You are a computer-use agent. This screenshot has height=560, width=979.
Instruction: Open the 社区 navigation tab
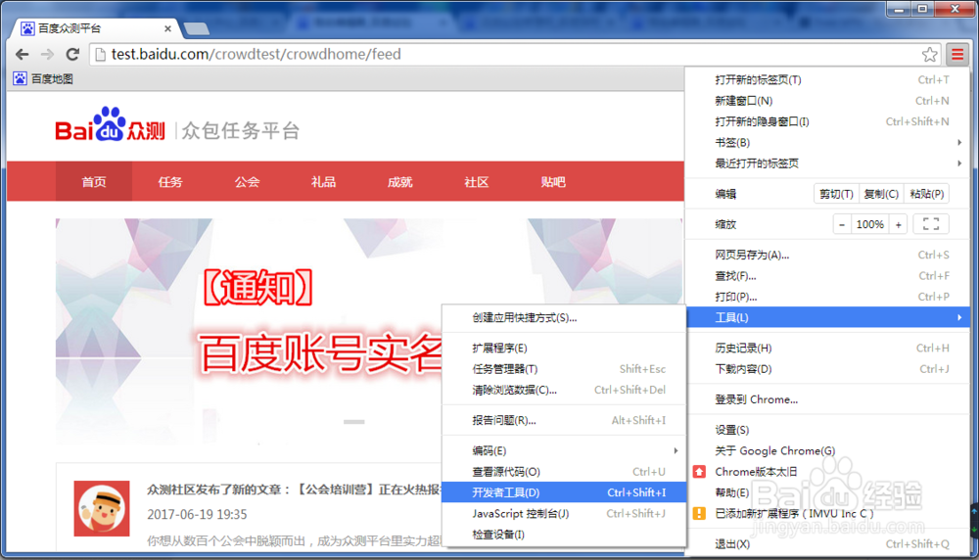(477, 182)
